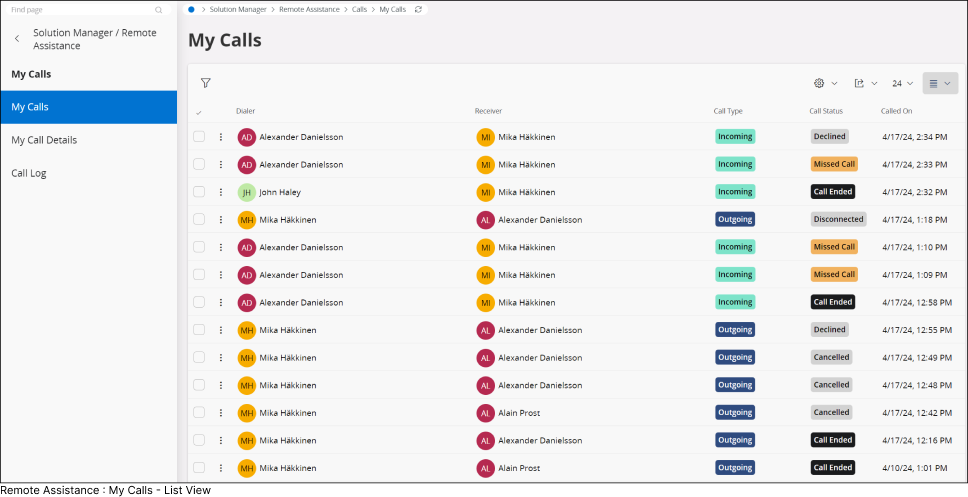
Task: Click the refresh icon beside My Calls breadcrumb
Action: pos(418,9)
